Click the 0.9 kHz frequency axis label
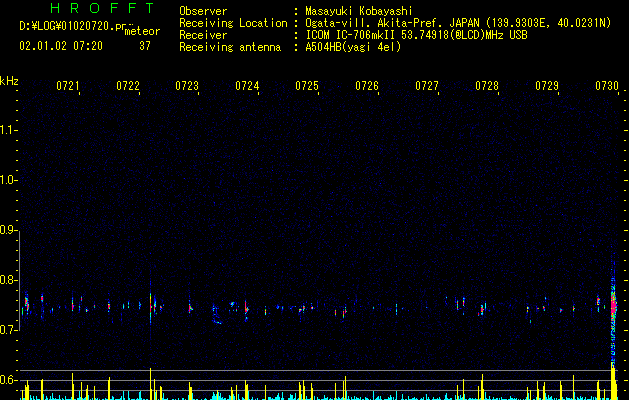 coord(8,230)
